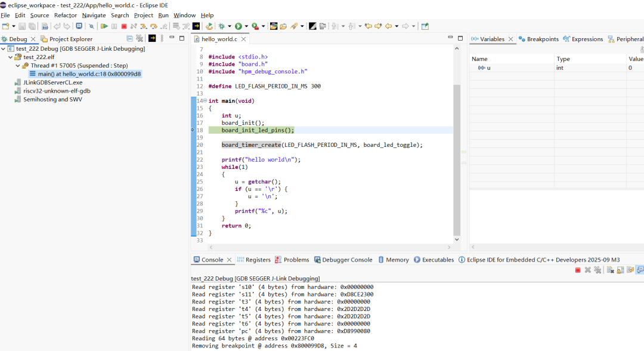
Task: Click the Save icon in the main toolbar
Action: tap(22, 26)
